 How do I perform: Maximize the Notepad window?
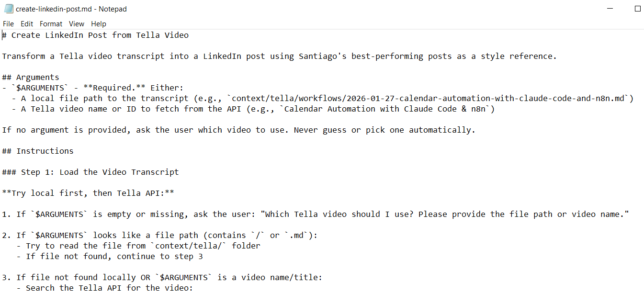637,9
